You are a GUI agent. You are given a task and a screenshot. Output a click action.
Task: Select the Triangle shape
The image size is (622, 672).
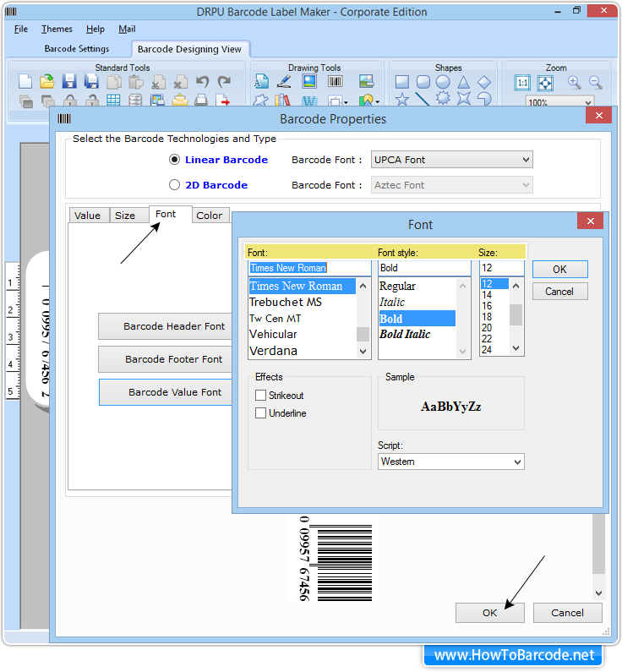pos(463,82)
